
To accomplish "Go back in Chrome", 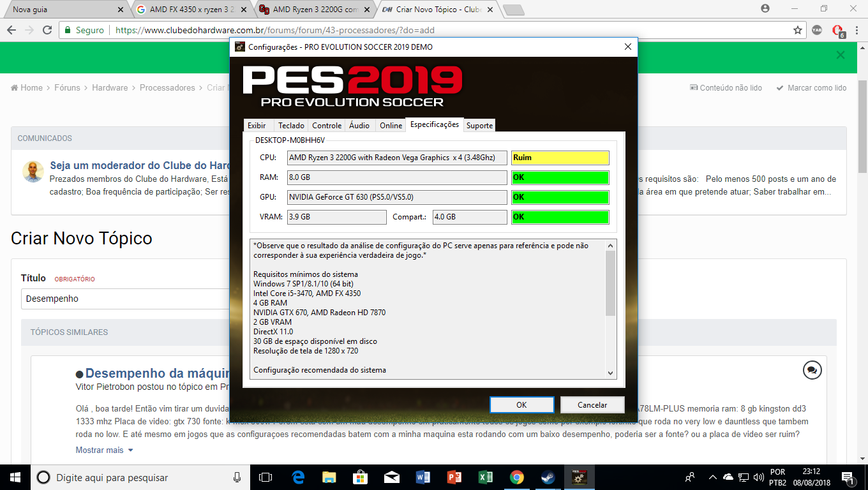I will coord(11,30).
